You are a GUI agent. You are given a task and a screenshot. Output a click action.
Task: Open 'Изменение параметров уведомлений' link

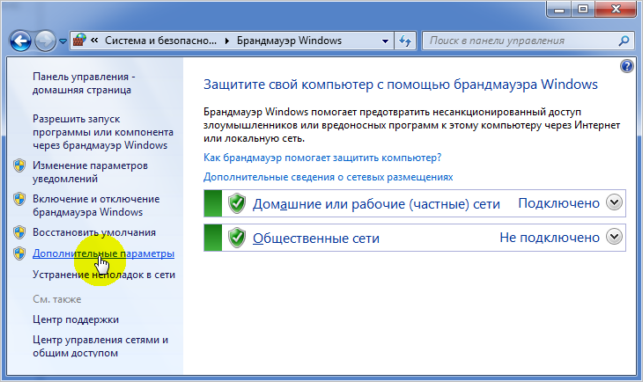tap(90, 172)
